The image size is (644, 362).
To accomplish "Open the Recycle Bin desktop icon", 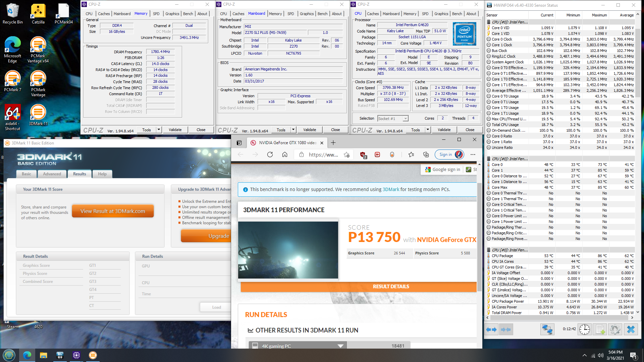I will (x=12, y=13).
